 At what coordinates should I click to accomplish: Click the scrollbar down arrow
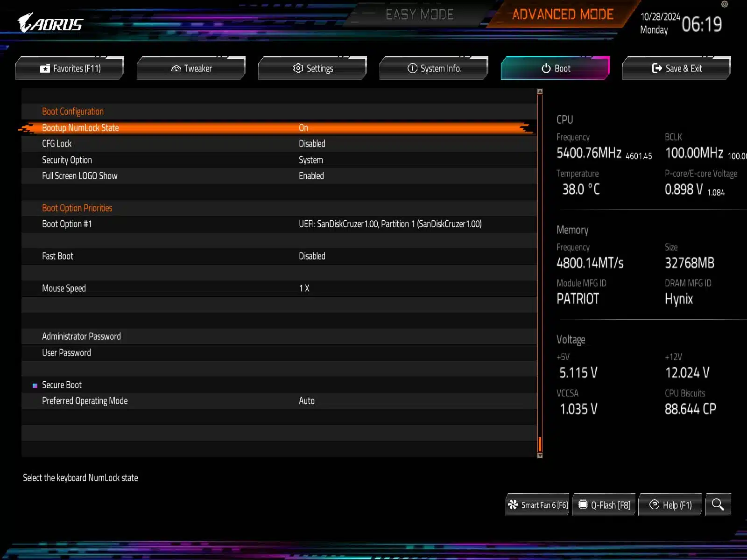[540, 455]
